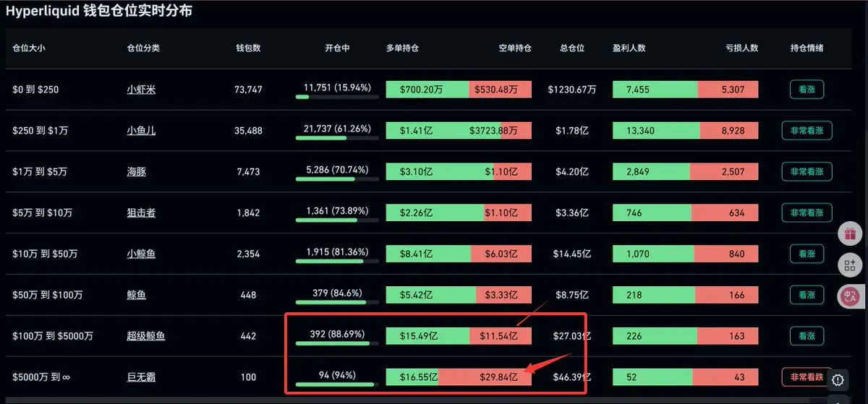The image size is (868, 404).
Task: Click the size range $10万 到 $50万
Action: tap(46, 254)
